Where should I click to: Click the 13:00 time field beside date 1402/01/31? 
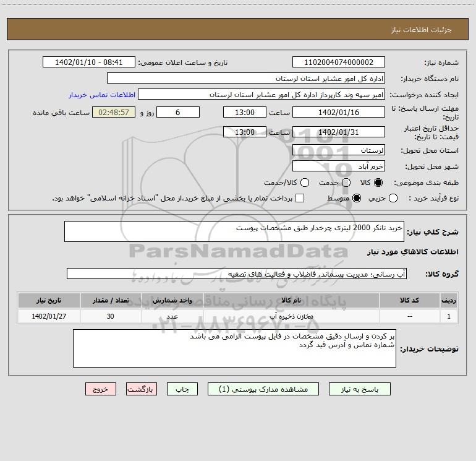pos(245,132)
